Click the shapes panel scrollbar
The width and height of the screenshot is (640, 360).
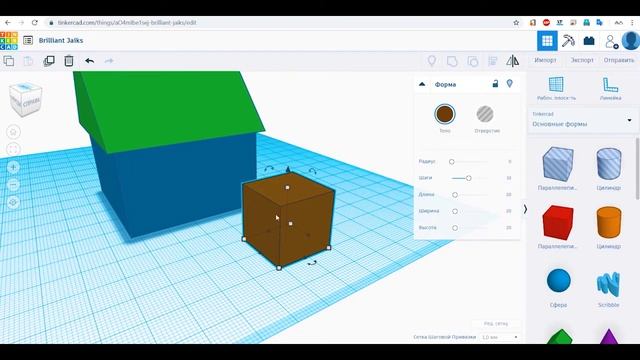pos(638,169)
